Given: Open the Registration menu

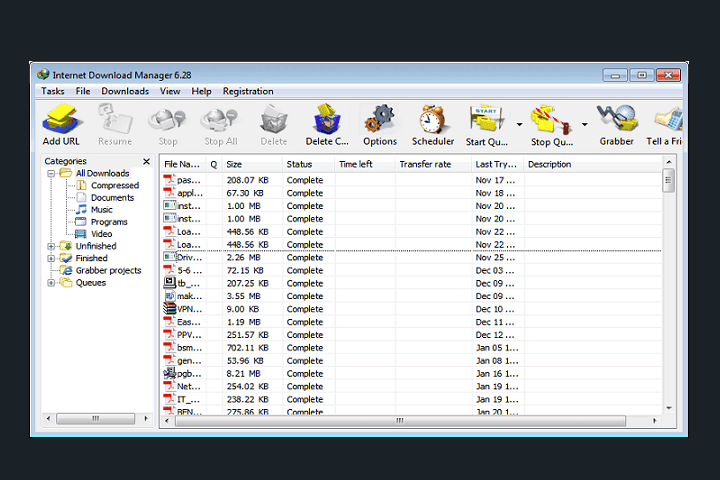Looking at the screenshot, I should (248, 91).
